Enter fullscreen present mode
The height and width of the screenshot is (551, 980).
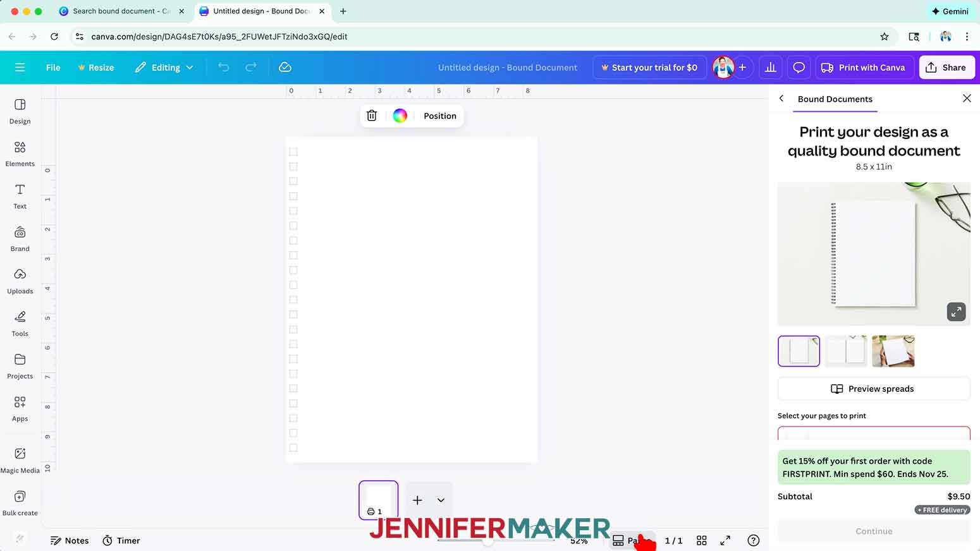click(x=725, y=540)
